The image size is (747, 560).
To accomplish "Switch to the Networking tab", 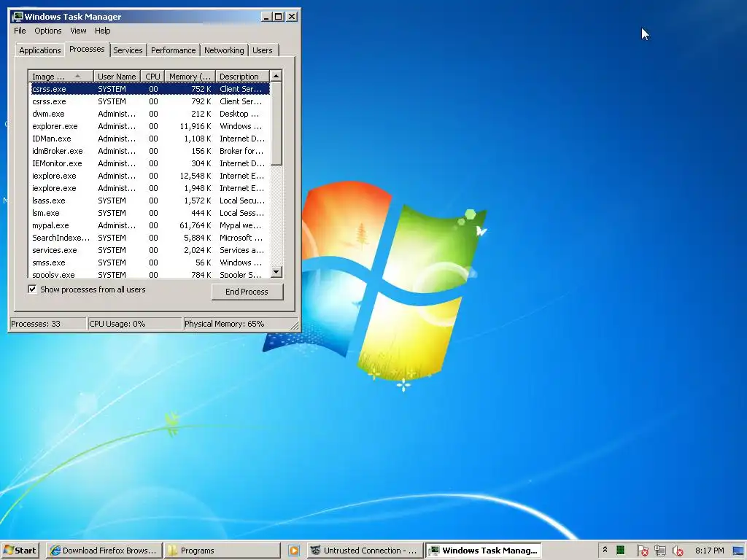I will point(224,50).
